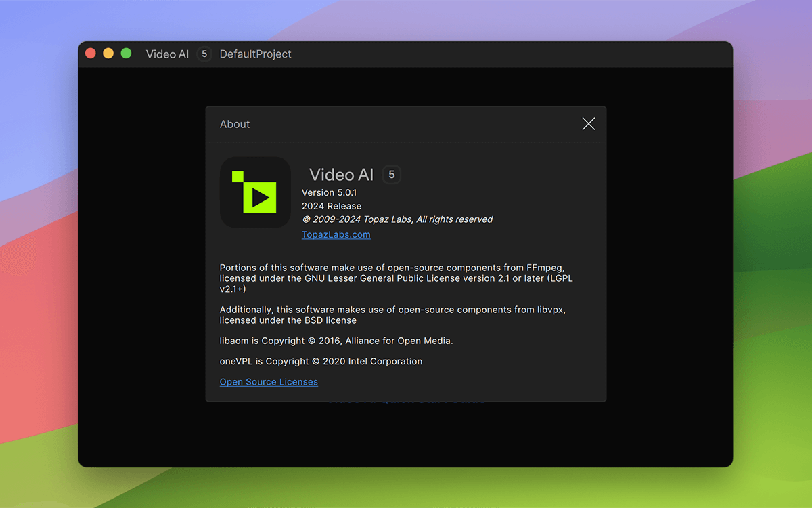Click the About dialog header title

(235, 124)
